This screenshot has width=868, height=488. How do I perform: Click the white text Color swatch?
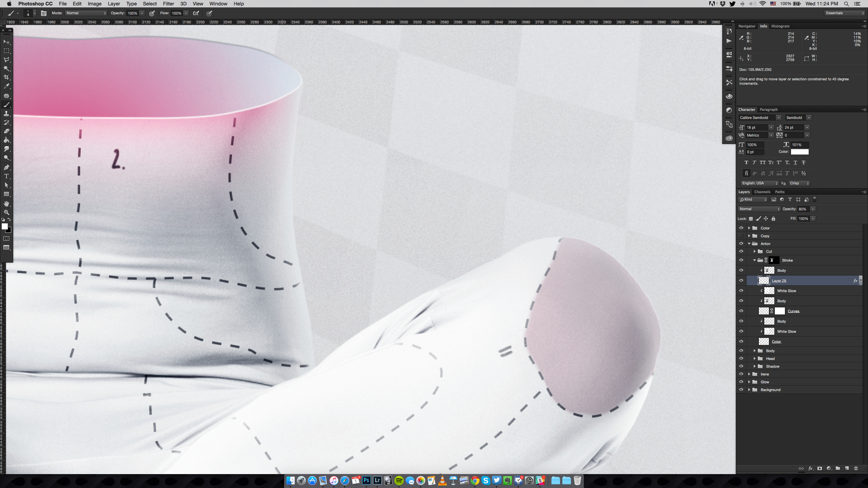(800, 152)
